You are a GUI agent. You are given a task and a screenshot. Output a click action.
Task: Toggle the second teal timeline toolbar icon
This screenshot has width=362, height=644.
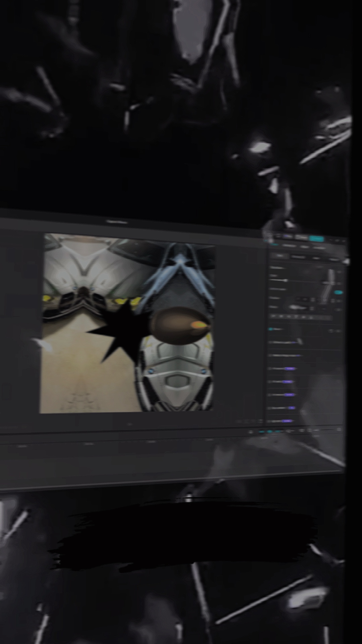coord(270,432)
